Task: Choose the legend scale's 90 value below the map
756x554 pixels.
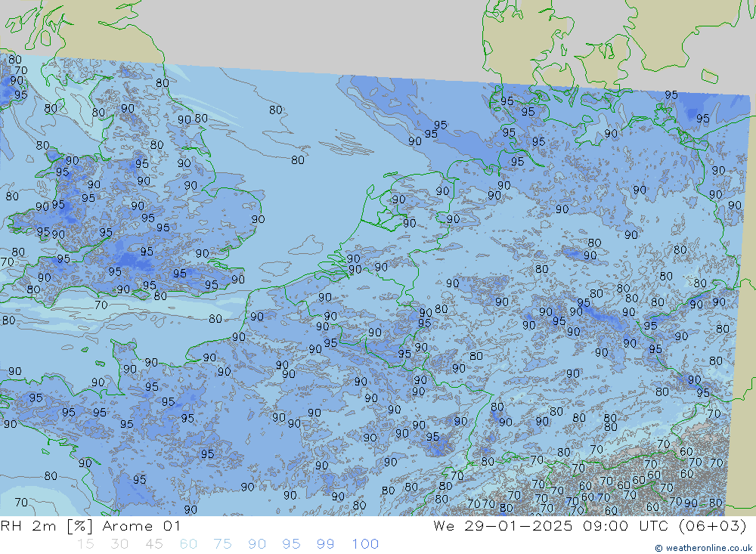Action: (257, 544)
